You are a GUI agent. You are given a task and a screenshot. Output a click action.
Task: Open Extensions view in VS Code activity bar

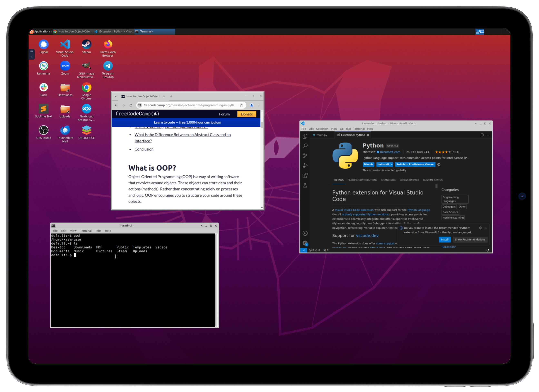coord(305,175)
